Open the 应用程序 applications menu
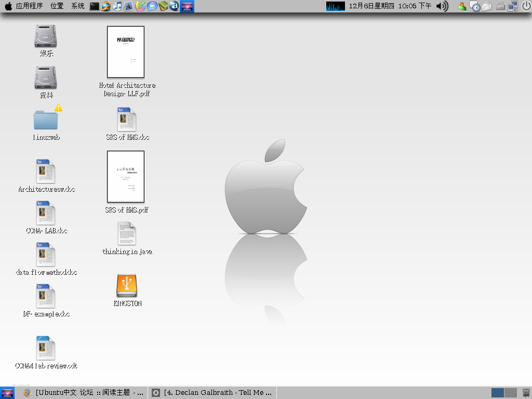The height and width of the screenshot is (399, 532). click(29, 6)
